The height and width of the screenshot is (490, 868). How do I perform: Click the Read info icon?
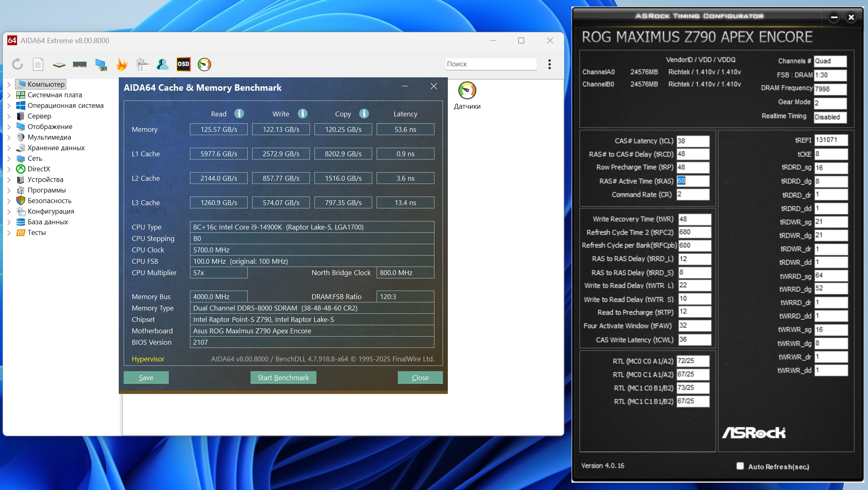tap(239, 114)
